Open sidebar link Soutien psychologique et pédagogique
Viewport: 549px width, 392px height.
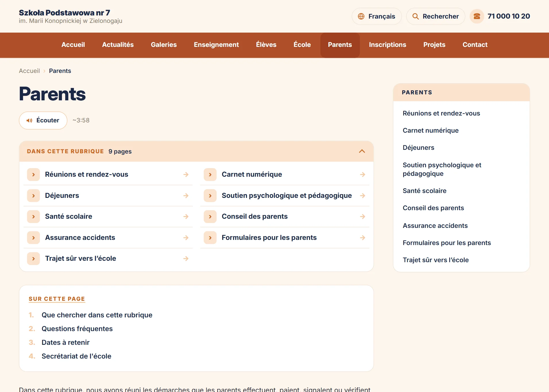click(x=442, y=169)
